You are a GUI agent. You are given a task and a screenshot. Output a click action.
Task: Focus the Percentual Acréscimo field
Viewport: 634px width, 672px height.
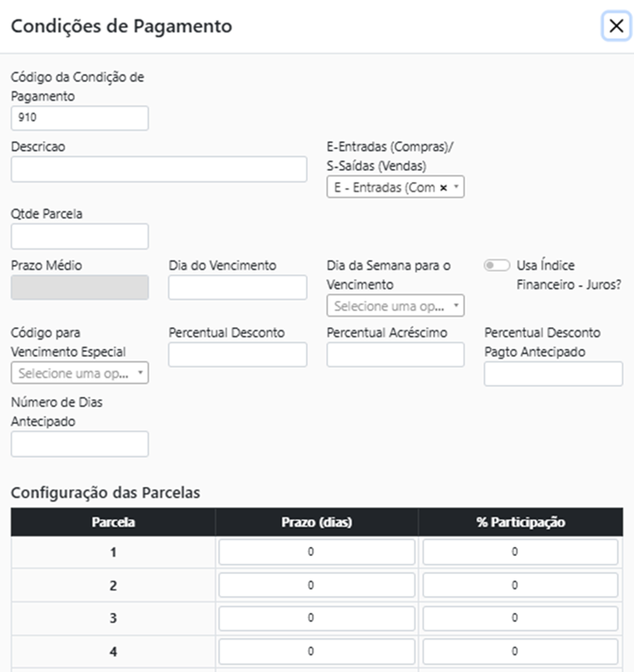click(395, 354)
